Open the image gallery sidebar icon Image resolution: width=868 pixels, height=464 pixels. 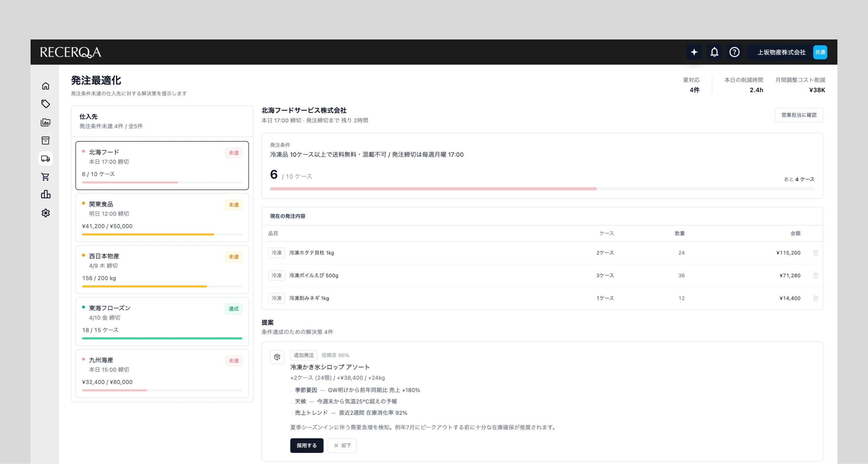[45, 122]
